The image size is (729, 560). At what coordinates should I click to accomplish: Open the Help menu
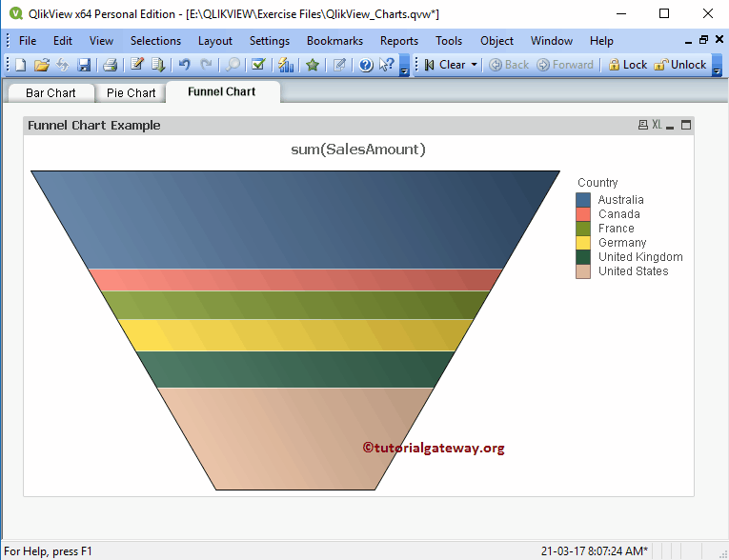pyautogui.click(x=601, y=41)
